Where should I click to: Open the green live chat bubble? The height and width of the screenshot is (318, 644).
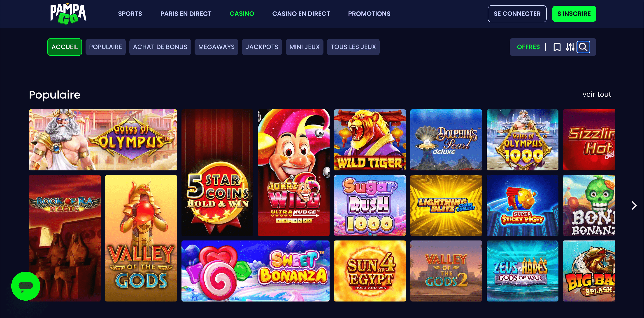[x=26, y=286]
